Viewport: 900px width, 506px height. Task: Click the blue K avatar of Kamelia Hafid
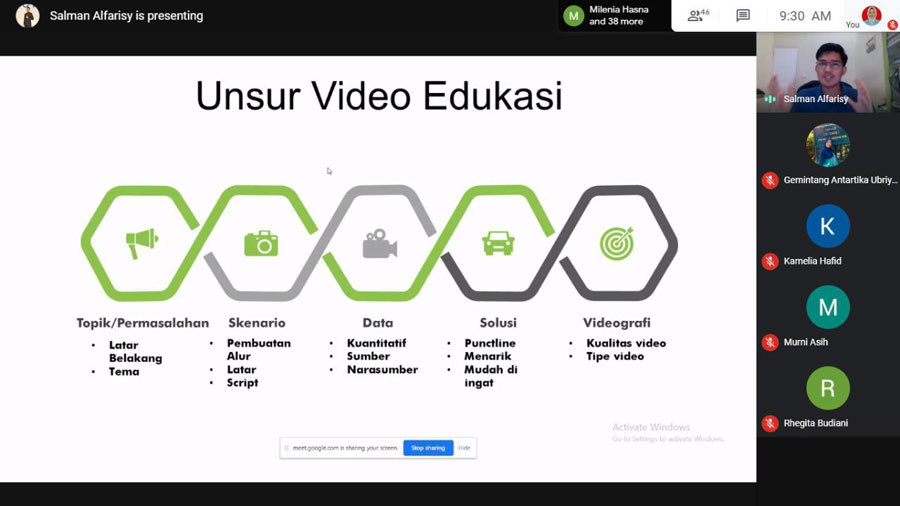(x=828, y=226)
